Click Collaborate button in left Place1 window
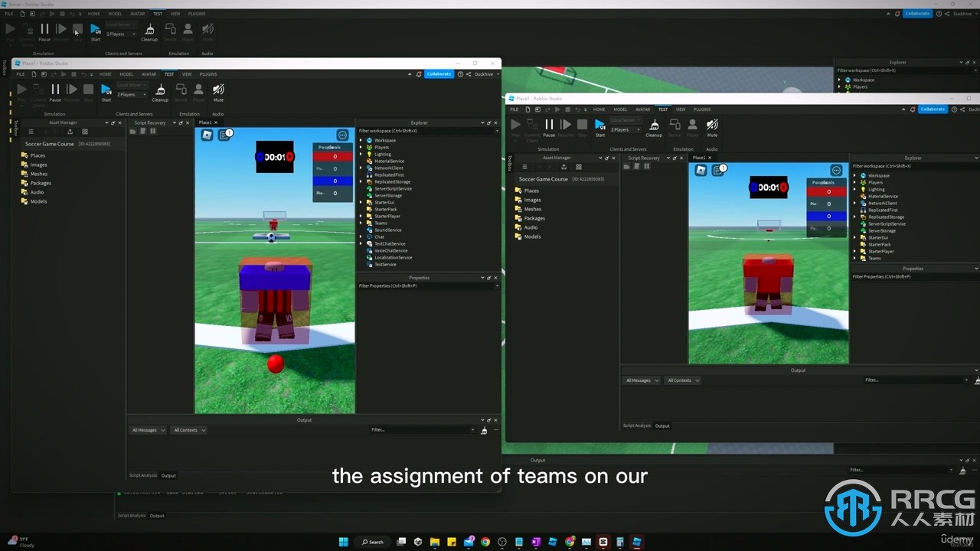Screen dimensions: 980x551 [439, 74]
